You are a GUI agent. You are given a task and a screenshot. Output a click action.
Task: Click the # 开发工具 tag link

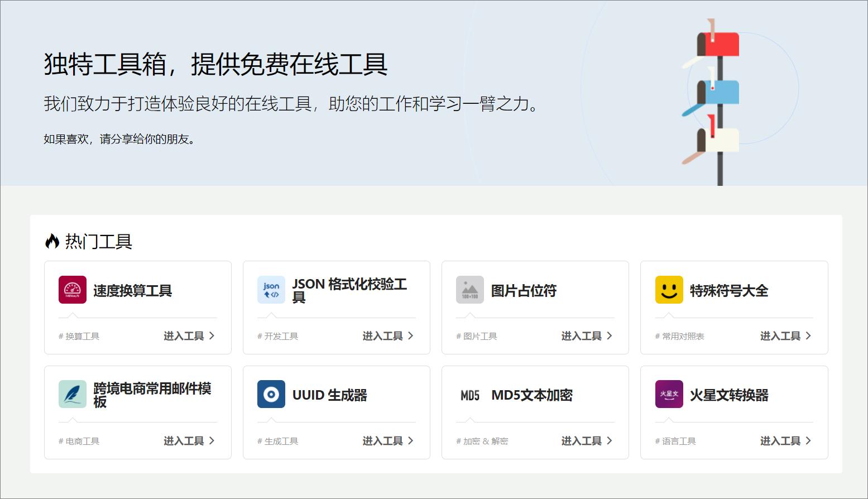277,335
